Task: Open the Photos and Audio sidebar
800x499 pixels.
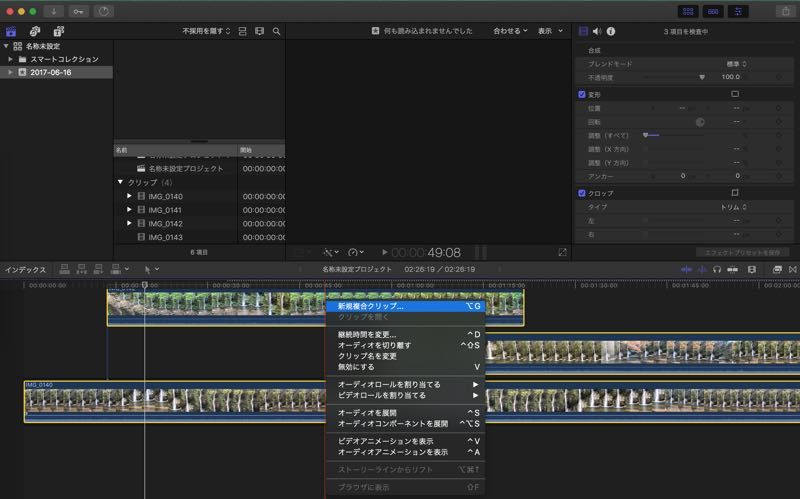Action: 33,31
